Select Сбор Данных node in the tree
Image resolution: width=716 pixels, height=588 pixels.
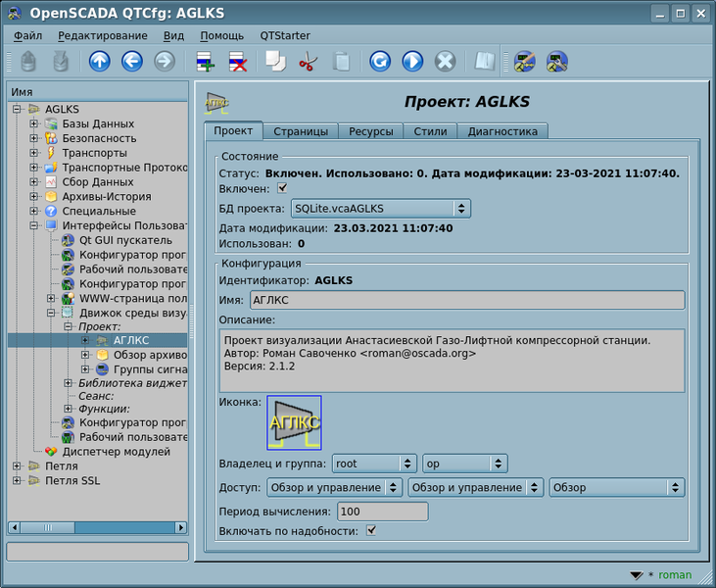(x=98, y=182)
